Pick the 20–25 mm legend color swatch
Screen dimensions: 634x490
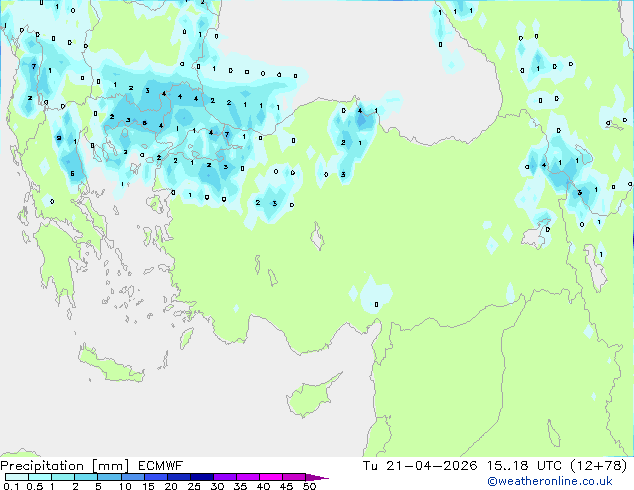[x=179, y=477]
